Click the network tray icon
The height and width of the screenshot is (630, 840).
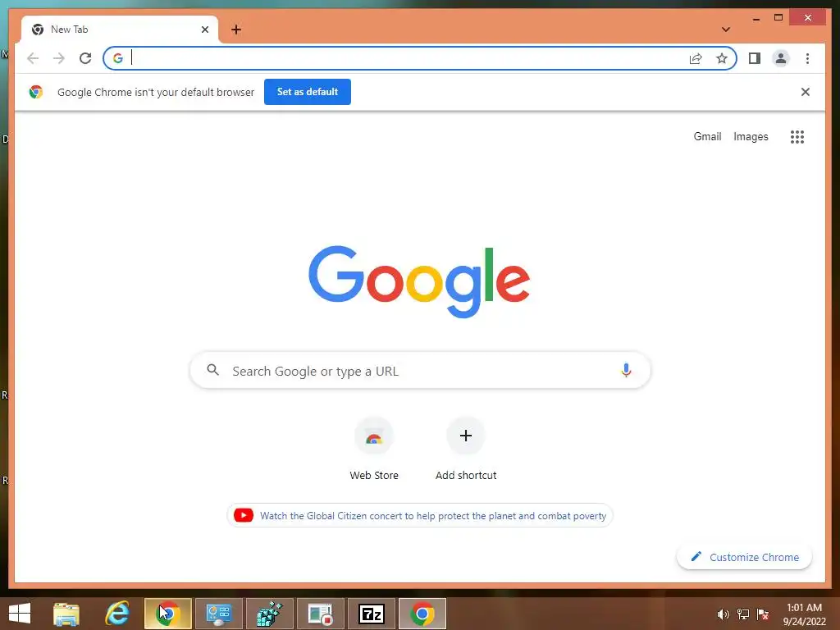[743, 614]
